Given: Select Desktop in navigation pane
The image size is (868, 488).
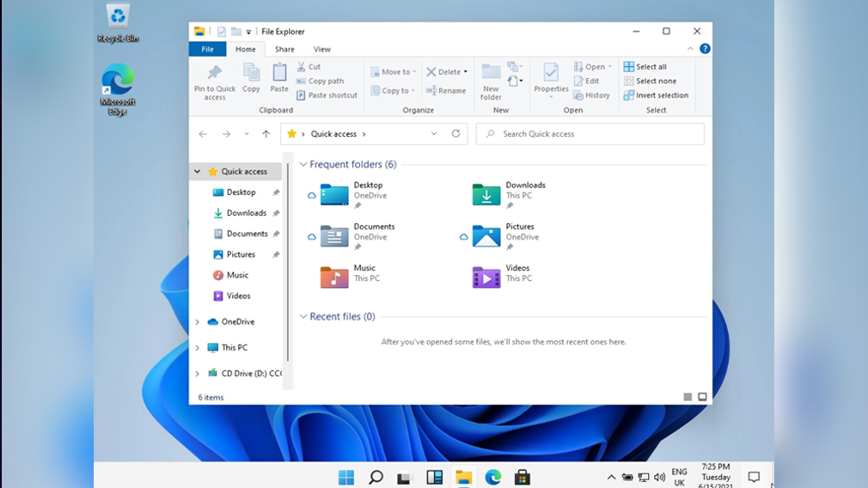Looking at the screenshot, I should tap(241, 192).
